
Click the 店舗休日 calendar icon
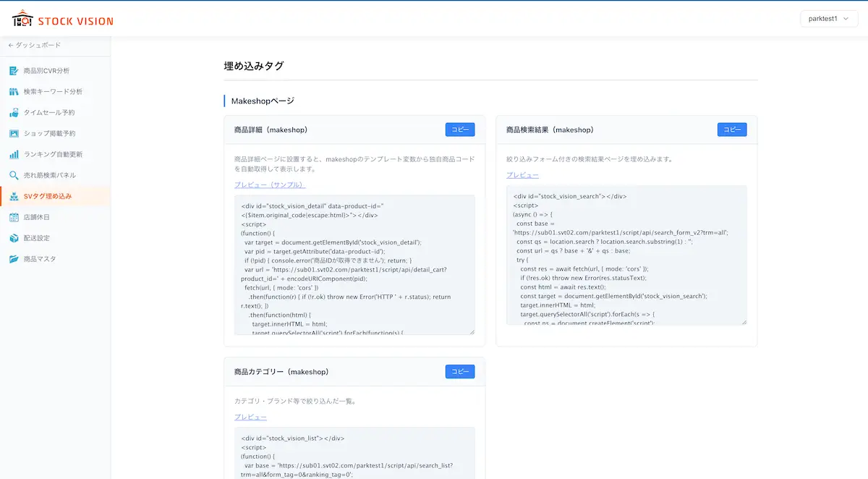14,217
